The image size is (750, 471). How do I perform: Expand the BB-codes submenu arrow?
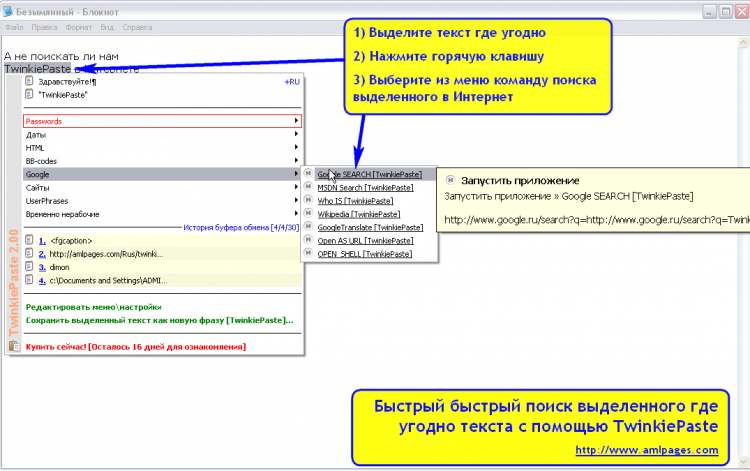296,161
